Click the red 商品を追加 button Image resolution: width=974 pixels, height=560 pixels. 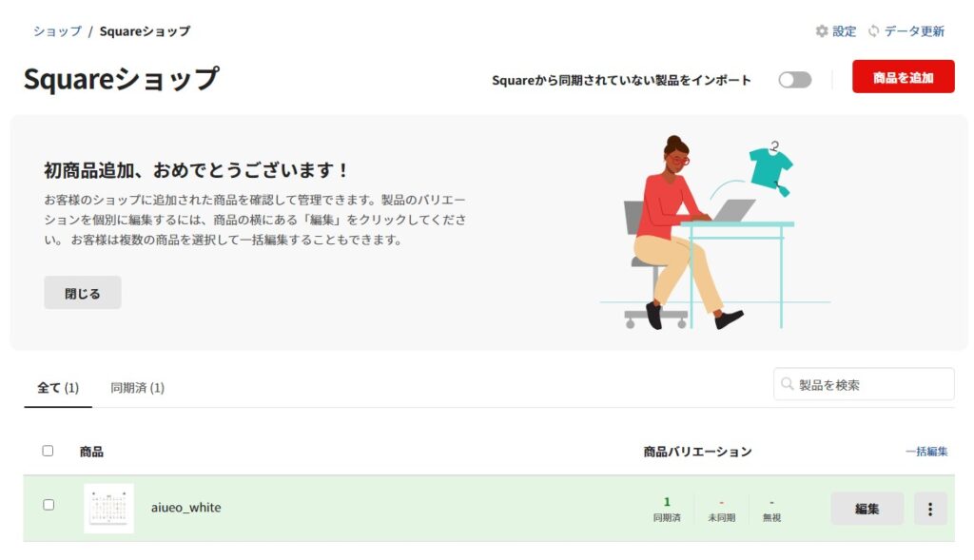(904, 77)
